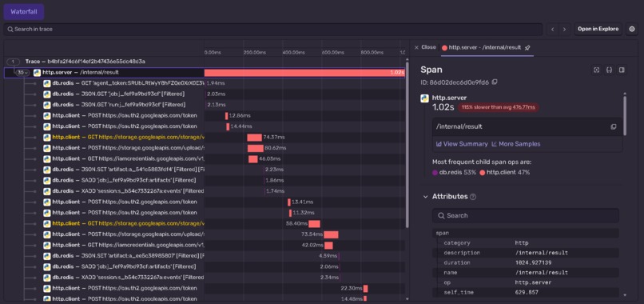The height and width of the screenshot is (304, 644).
Task: Pin the http.server /internal/result tab
Action: (x=528, y=48)
